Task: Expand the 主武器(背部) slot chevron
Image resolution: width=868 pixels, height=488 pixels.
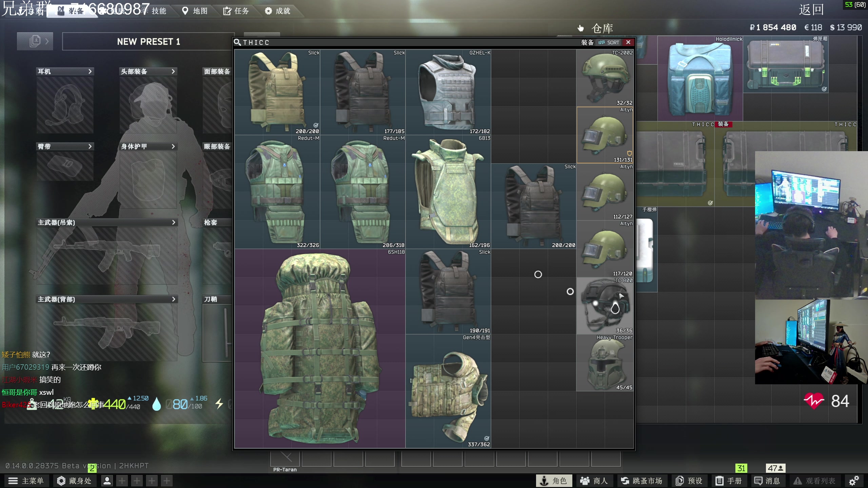Action: 174,299
